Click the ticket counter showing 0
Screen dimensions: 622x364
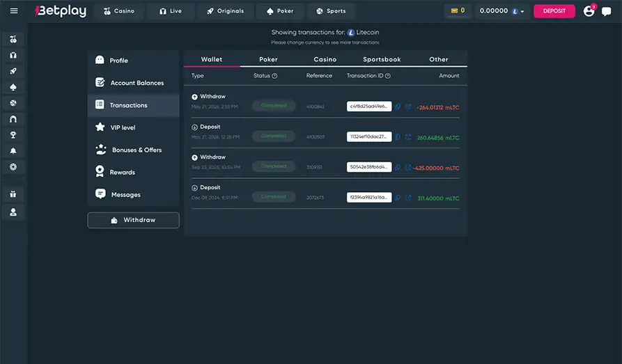[458, 10]
